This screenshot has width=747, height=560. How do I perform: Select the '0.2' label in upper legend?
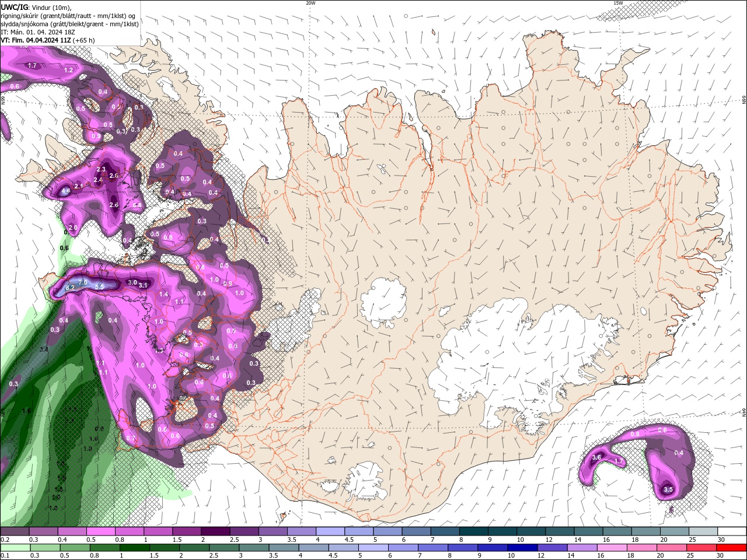coord(4,540)
